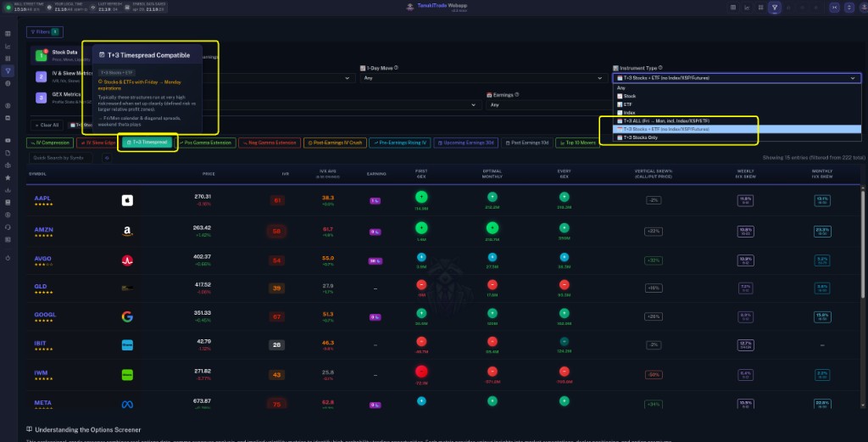Click the info icon next to 1-Day Move

[x=396, y=68]
